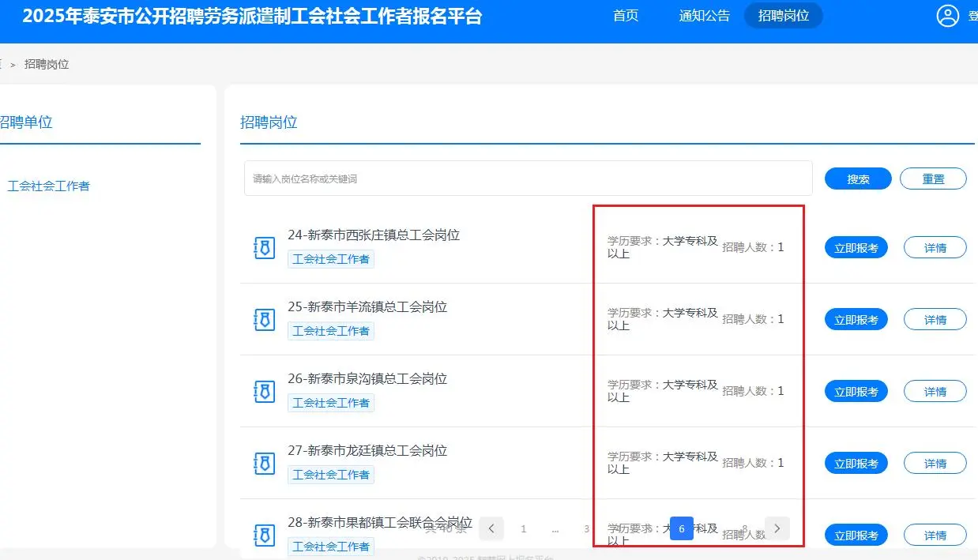Select the 招聘岗位 navigation tab
Screen dimensions: 978x560
783,15
